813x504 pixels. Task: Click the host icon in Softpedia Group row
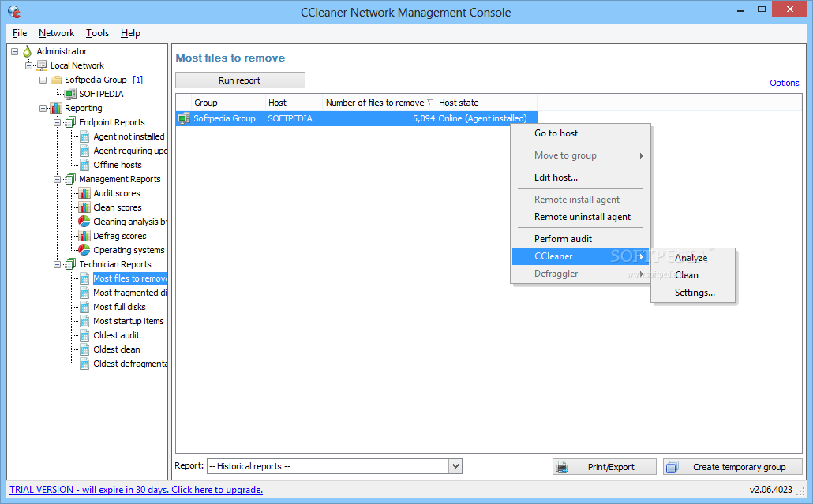[184, 118]
